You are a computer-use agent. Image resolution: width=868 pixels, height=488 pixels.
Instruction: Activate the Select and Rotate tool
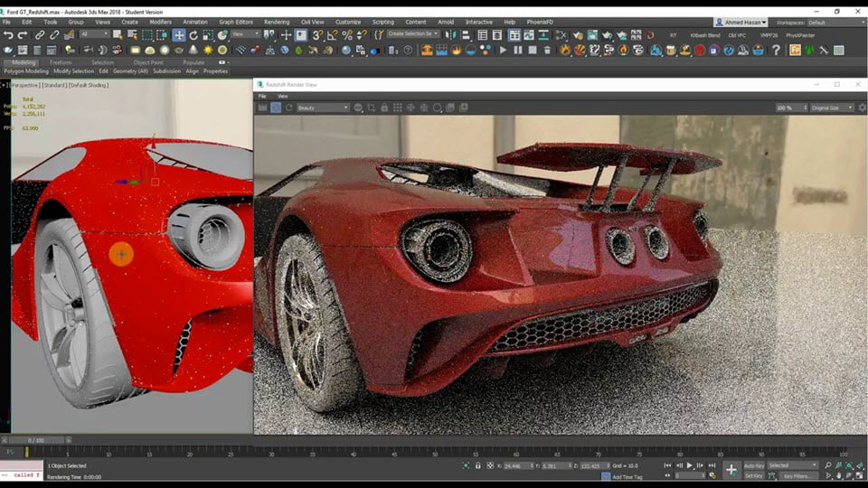pos(193,35)
